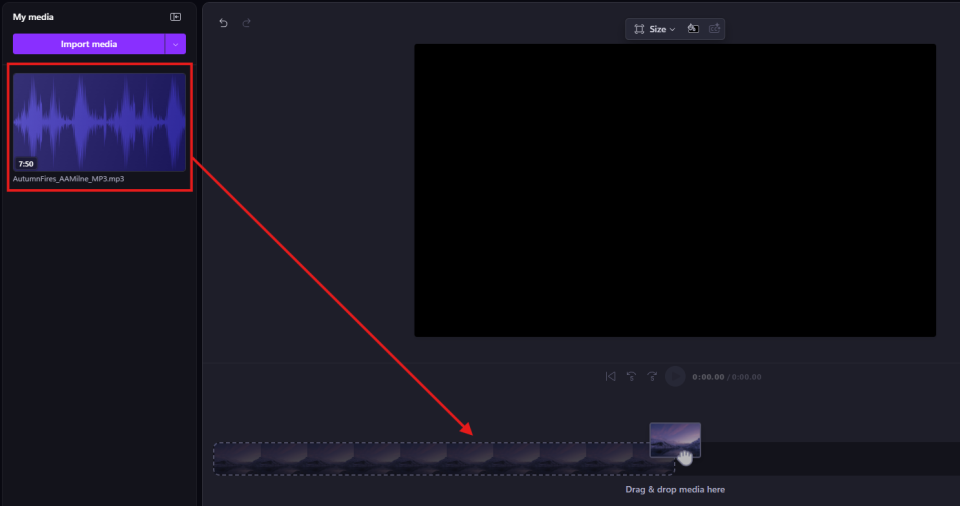Click the Drag & drop media here text
This screenshot has width=960, height=506.
(x=675, y=489)
